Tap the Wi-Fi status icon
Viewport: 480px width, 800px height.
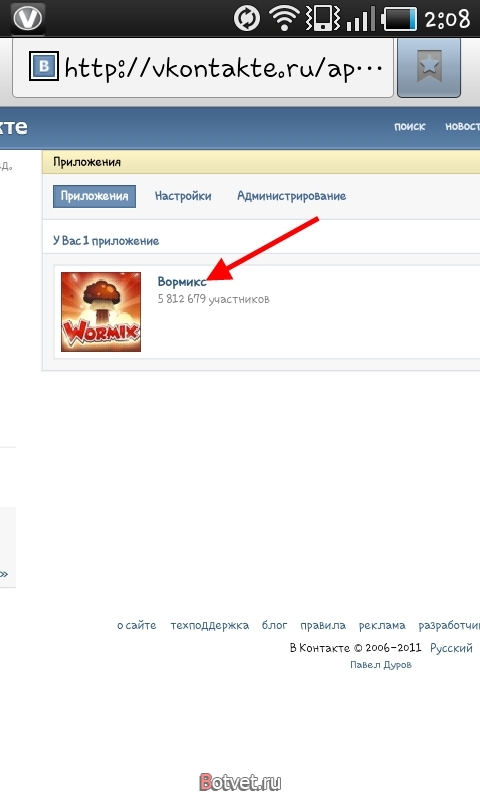click(x=285, y=19)
